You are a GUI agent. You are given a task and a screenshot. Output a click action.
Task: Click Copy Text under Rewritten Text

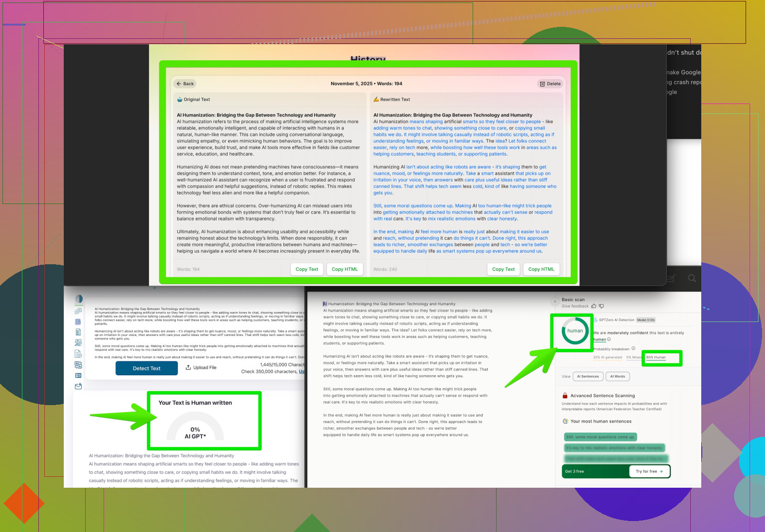pyautogui.click(x=503, y=269)
